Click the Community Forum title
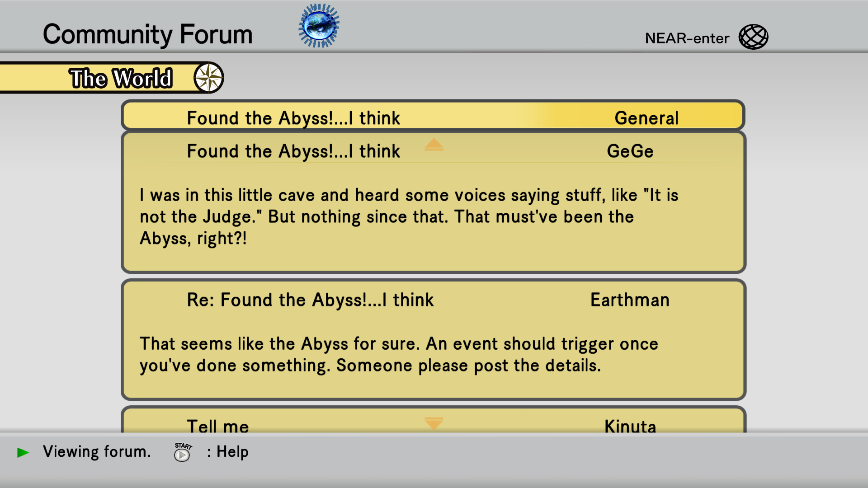Image resolution: width=868 pixels, height=488 pixels. (x=147, y=34)
